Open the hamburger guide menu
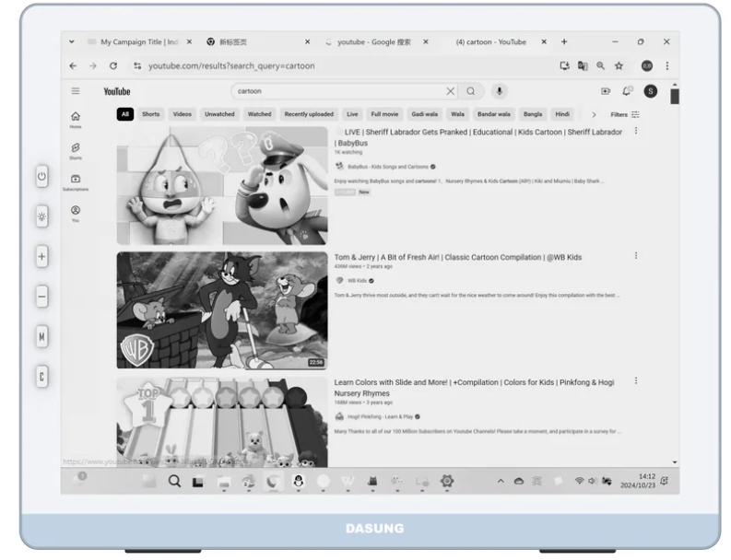Screen dimensions: 731x560 click(76, 91)
